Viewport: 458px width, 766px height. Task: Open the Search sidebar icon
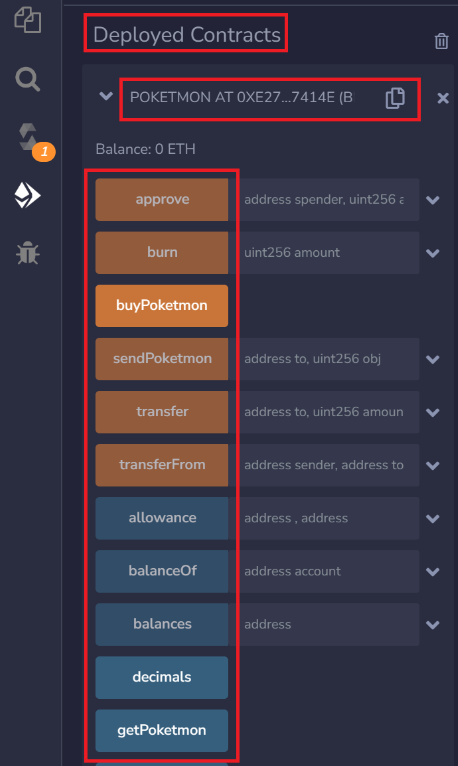click(27, 79)
